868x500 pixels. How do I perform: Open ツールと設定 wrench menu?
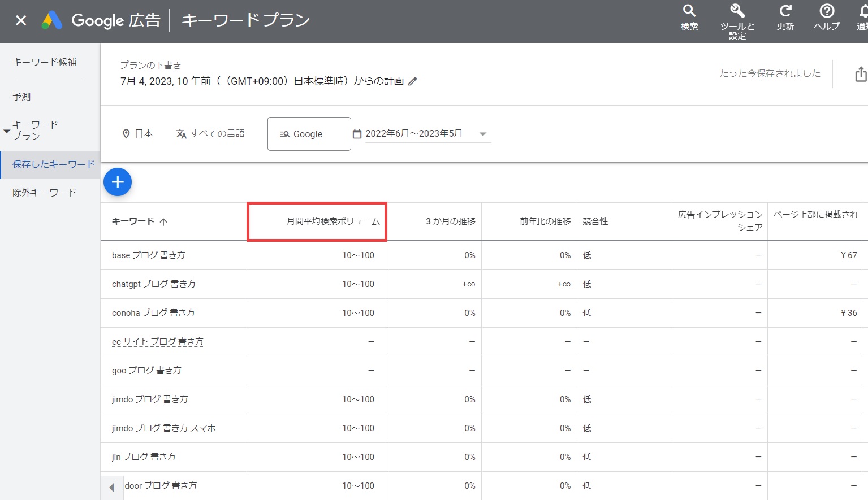pyautogui.click(x=737, y=21)
